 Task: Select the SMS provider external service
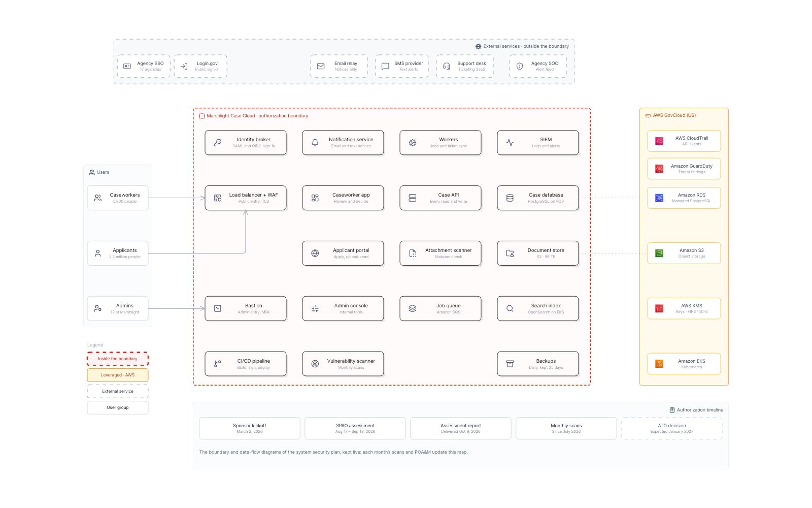(x=402, y=67)
